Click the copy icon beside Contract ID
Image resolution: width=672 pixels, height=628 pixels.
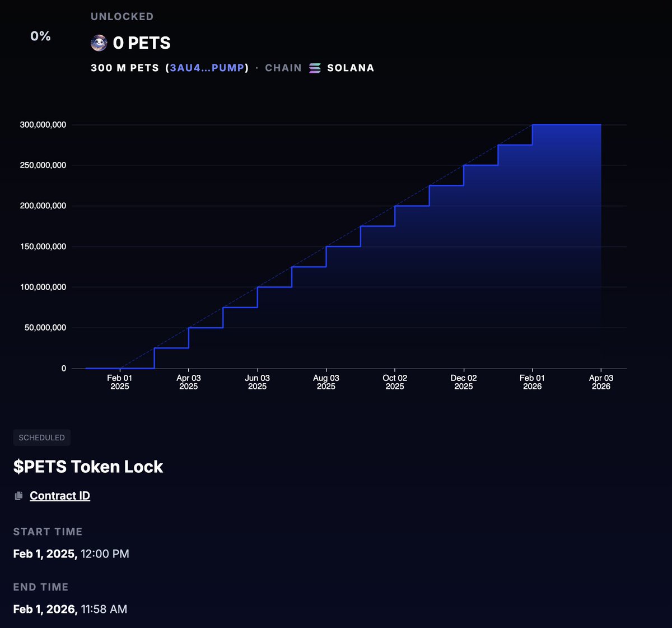pos(18,495)
